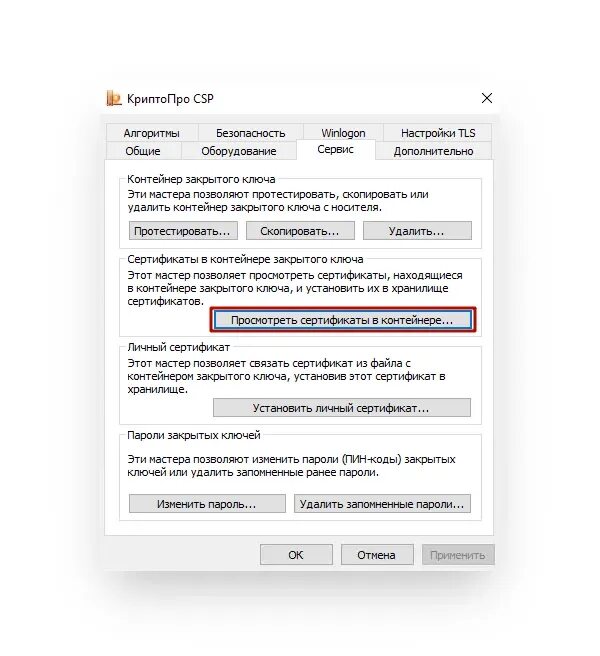Confirm with the OK button
The image size is (600, 656).
(296, 555)
